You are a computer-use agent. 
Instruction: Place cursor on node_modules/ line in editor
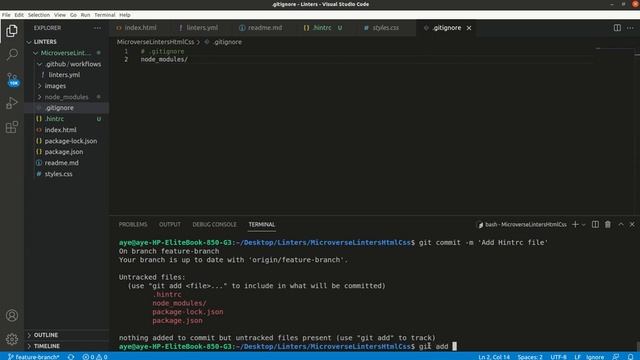click(x=164, y=60)
